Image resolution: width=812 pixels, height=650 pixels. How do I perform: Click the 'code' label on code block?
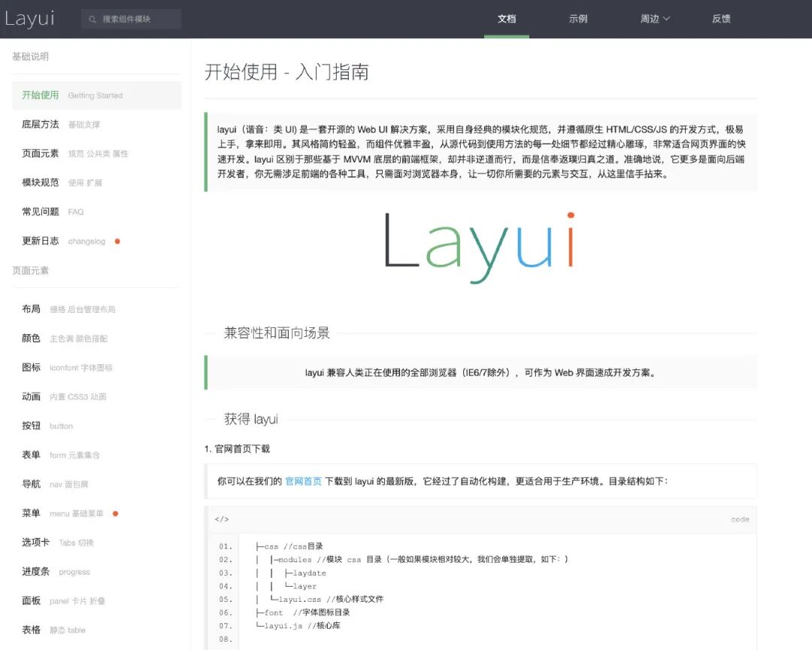coord(740,519)
